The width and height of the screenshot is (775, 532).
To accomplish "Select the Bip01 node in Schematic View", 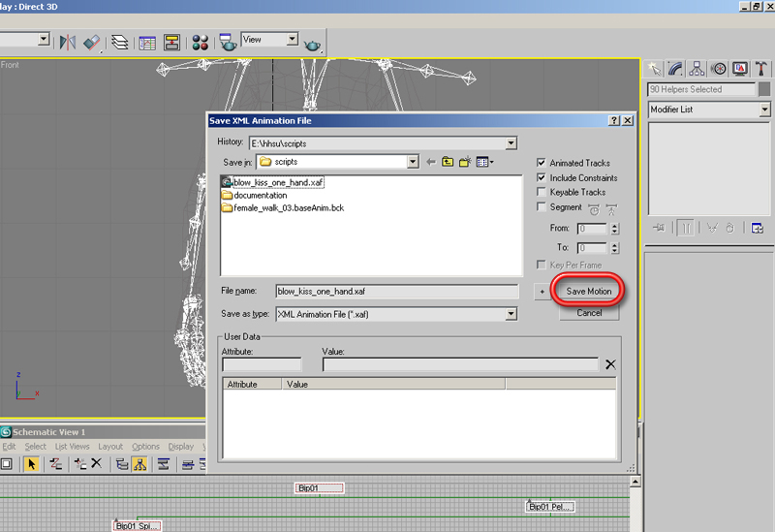I will pos(319,488).
